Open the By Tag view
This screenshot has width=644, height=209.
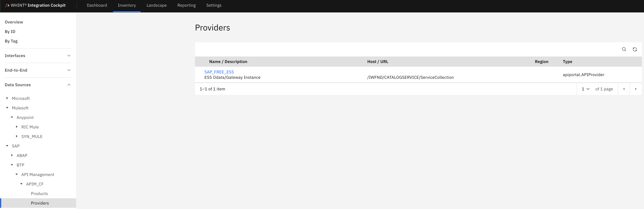tap(11, 41)
